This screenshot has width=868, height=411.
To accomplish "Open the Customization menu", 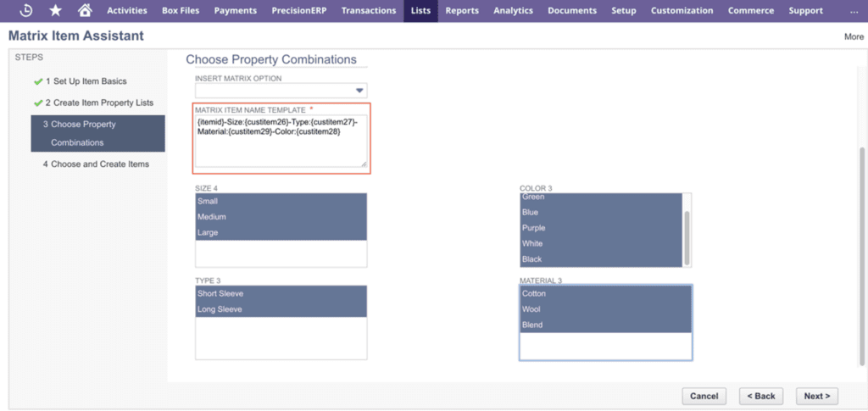I will pyautogui.click(x=682, y=11).
